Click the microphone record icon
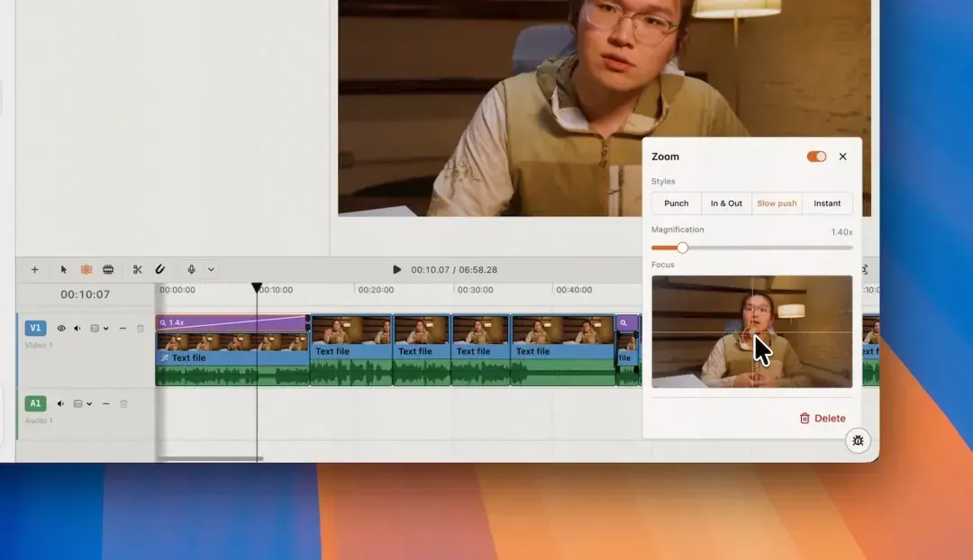 (191, 270)
